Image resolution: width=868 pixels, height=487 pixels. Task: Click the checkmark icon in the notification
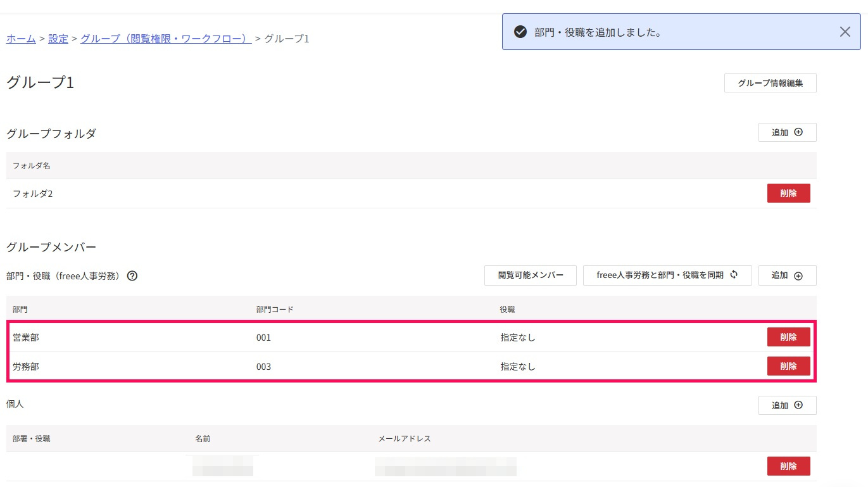[x=520, y=32]
